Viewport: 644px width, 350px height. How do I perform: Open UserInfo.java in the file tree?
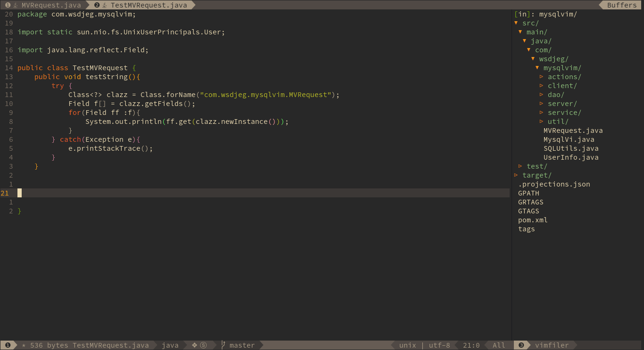(571, 157)
